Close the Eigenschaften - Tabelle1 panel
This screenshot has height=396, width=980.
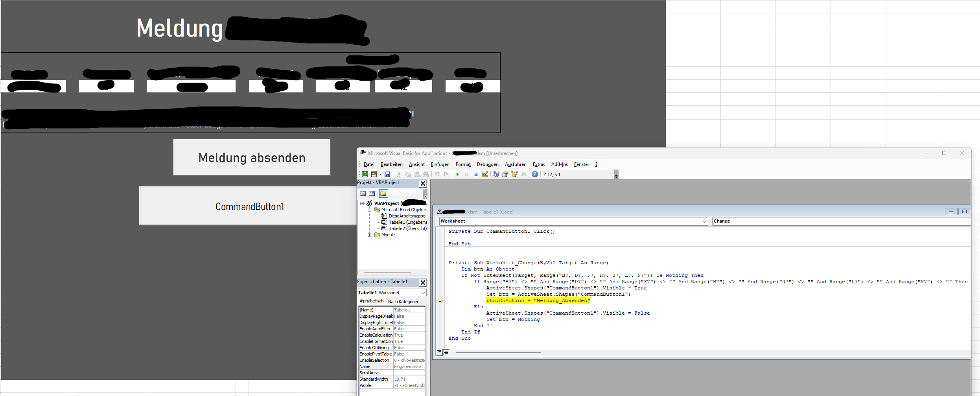click(423, 282)
